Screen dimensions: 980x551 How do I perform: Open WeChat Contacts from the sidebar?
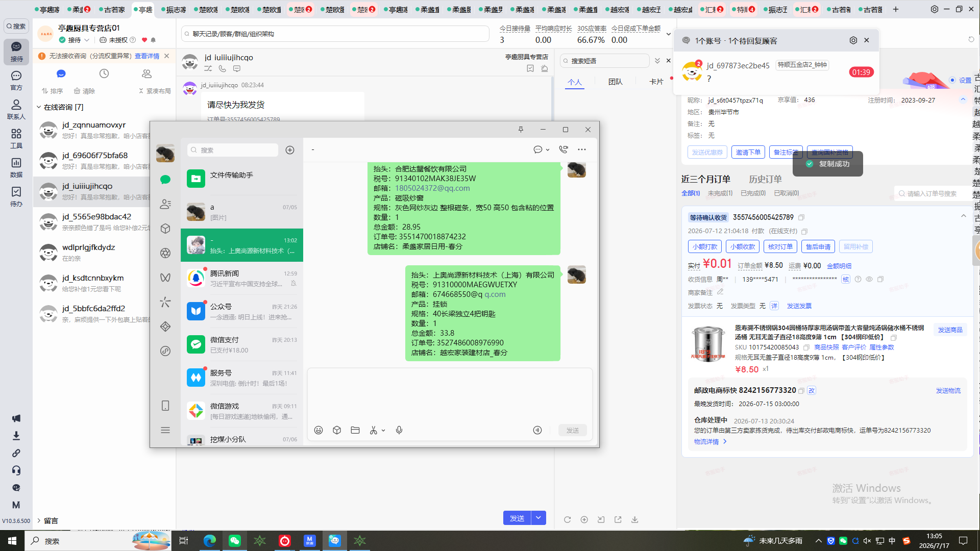(165, 204)
